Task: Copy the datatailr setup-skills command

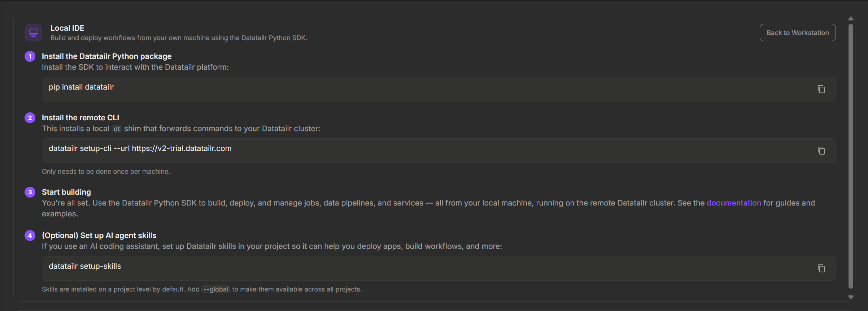Action: tap(821, 268)
